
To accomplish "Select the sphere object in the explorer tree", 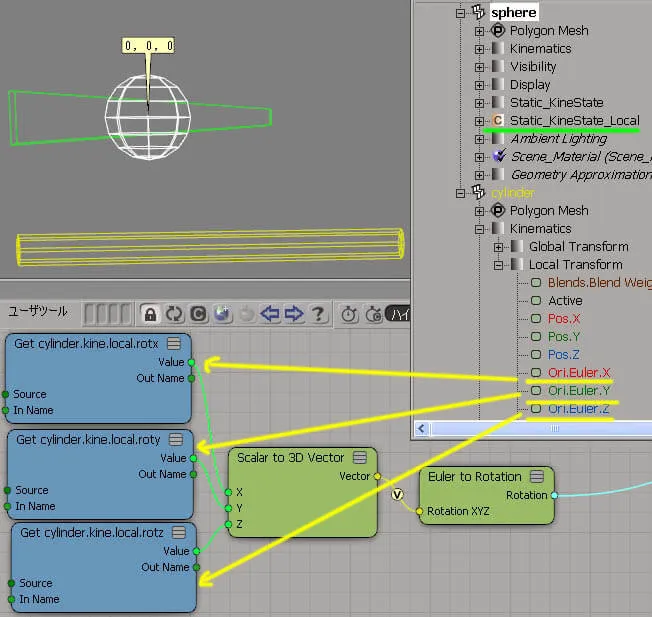I will [x=514, y=12].
